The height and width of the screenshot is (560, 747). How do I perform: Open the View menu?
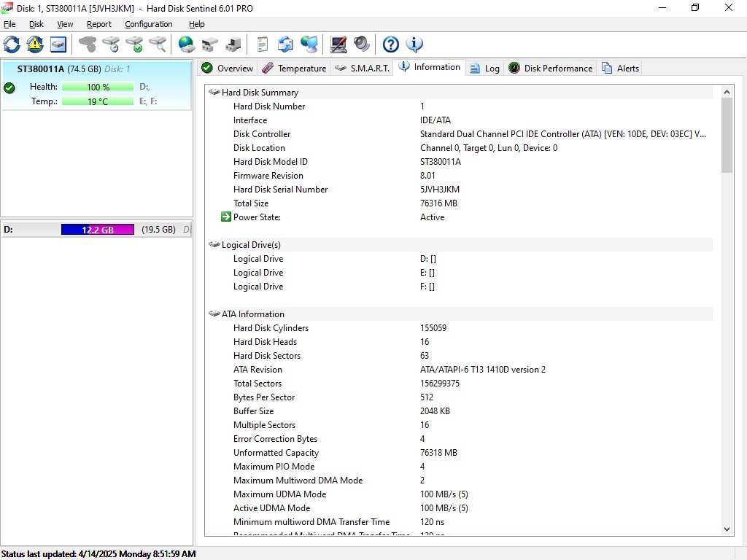(x=65, y=24)
